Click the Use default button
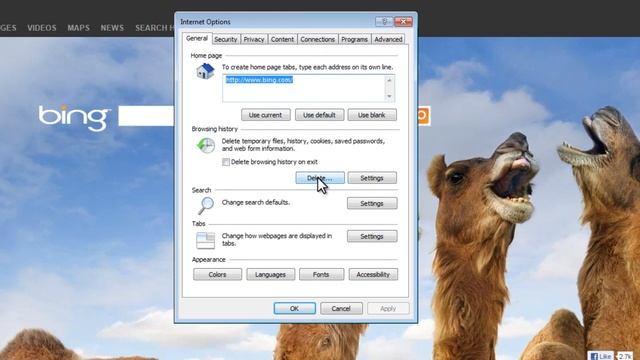Viewport: 640px width, 360px height. [319, 115]
